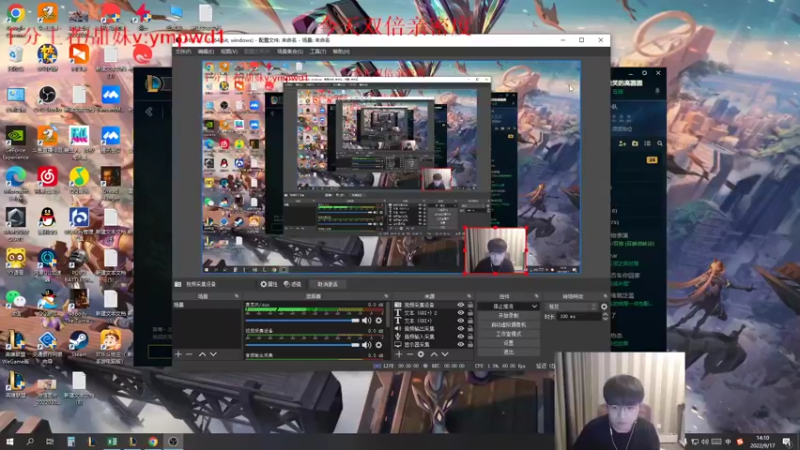The image size is (800, 450).
Task: Open the scene transition type dropdown
Action: point(571,307)
